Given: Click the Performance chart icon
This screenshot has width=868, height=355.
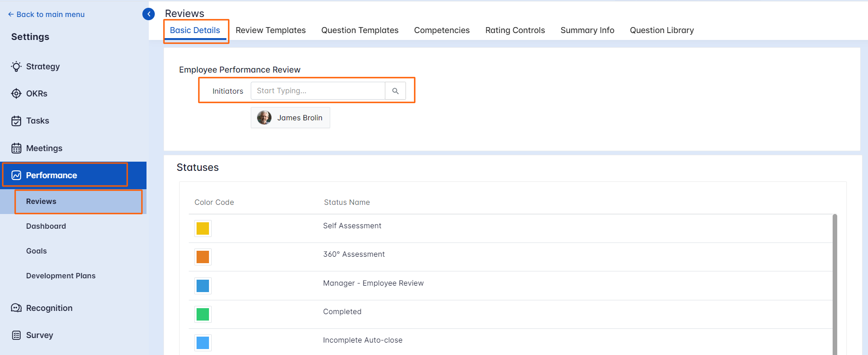Looking at the screenshot, I should tap(17, 175).
